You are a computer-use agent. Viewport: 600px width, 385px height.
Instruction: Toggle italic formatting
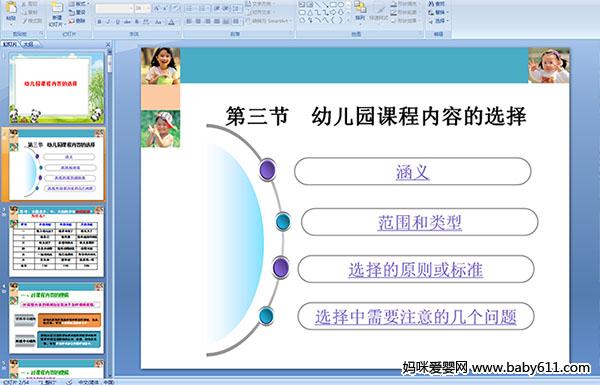[x=108, y=22]
